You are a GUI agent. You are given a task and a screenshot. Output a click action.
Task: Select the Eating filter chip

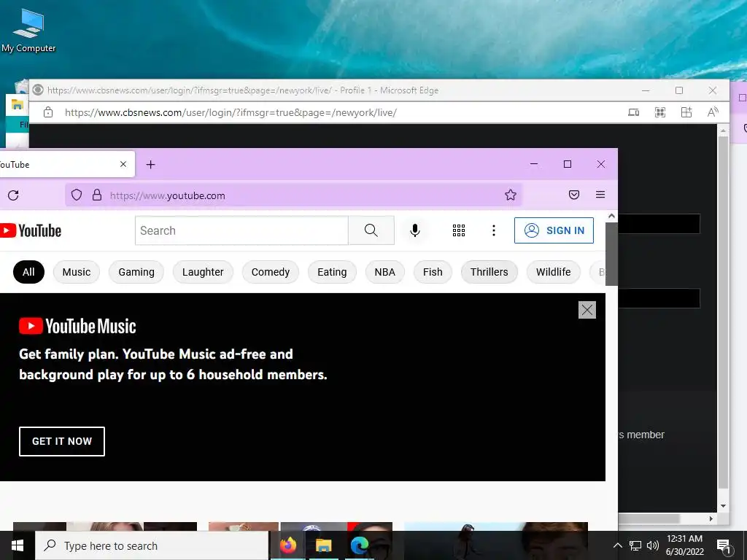coord(332,272)
